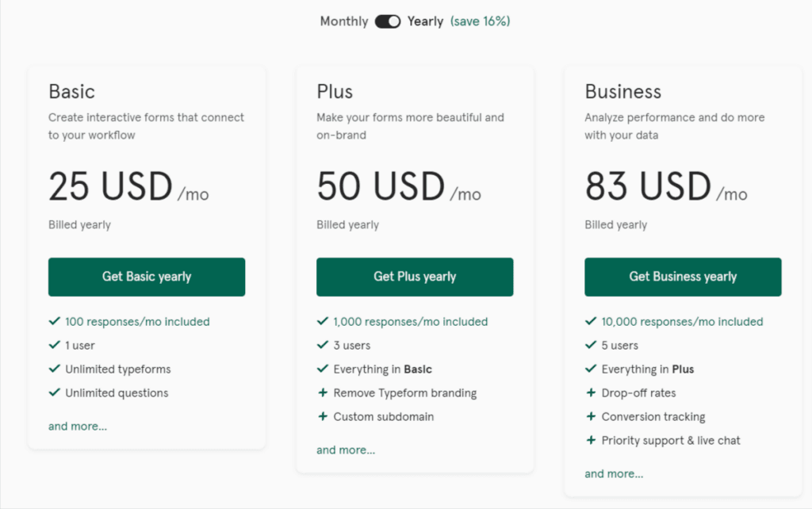Expand "and more..." under the Business plan
Screen dimensions: 812x509
[x=613, y=473]
